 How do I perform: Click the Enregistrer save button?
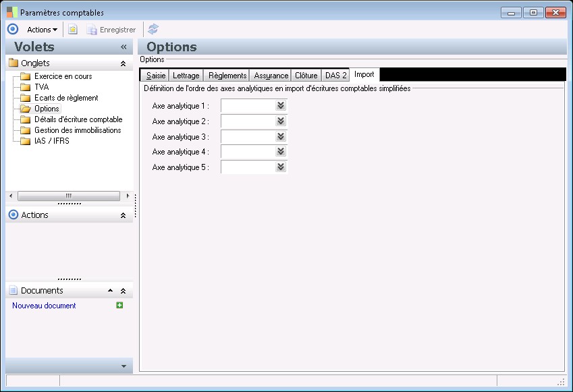click(x=111, y=30)
